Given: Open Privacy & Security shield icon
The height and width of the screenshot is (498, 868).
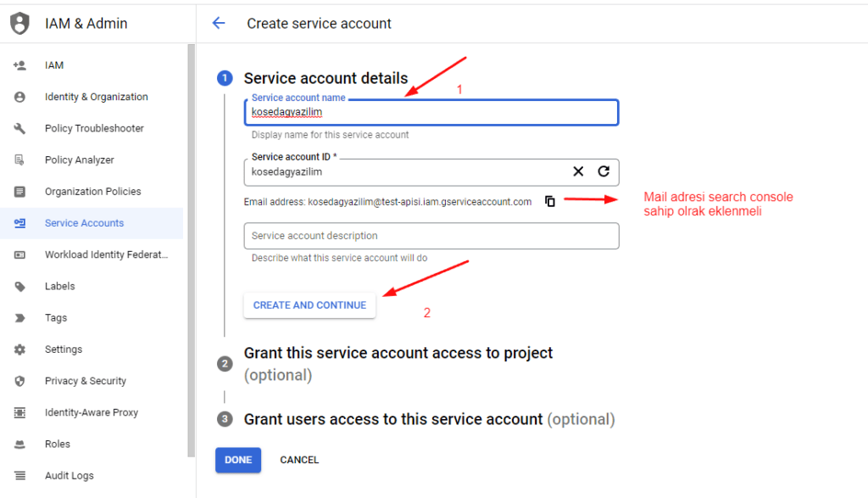Looking at the screenshot, I should tap(20, 381).
